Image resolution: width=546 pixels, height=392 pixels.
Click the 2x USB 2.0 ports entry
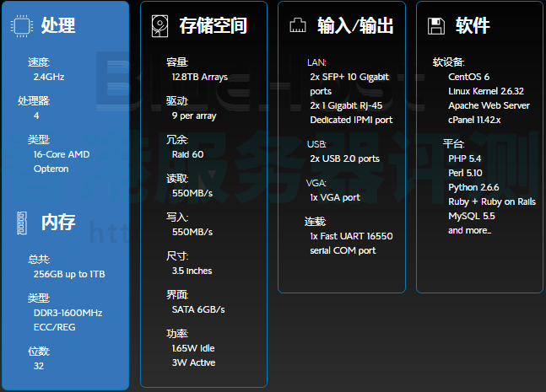click(x=344, y=158)
